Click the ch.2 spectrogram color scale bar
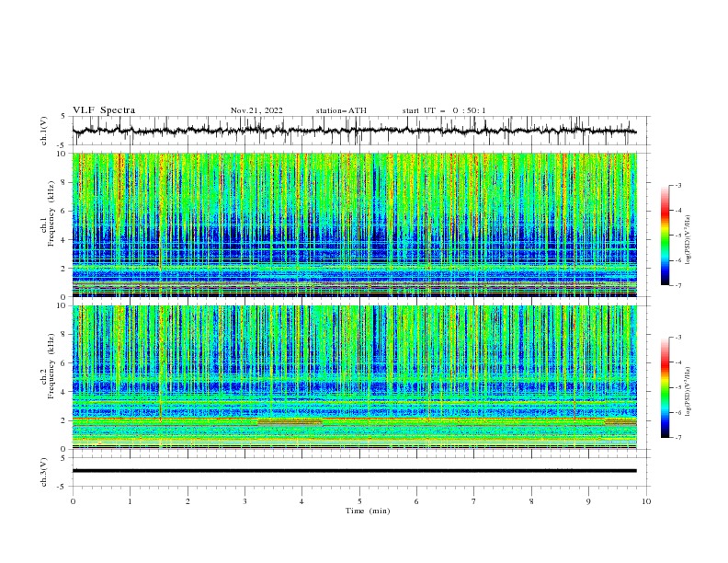728x563 pixels. (x=665, y=387)
